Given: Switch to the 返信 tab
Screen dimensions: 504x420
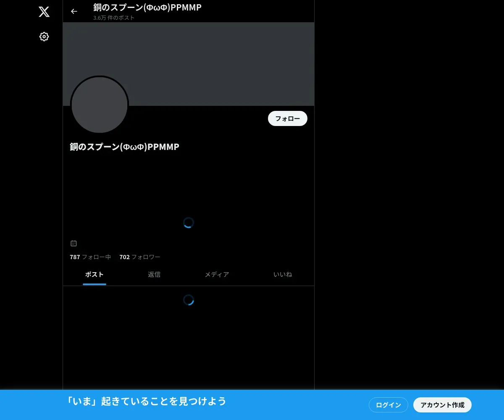Looking at the screenshot, I should pos(154,275).
